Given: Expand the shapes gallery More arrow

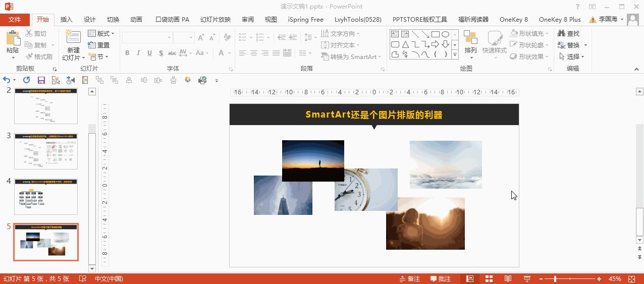Looking at the screenshot, I should pos(455,54).
